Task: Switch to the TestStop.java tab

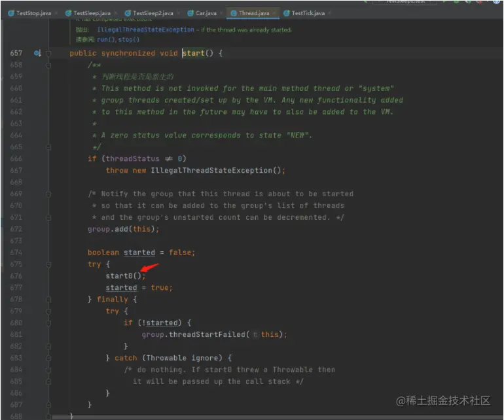Action: click(x=30, y=13)
